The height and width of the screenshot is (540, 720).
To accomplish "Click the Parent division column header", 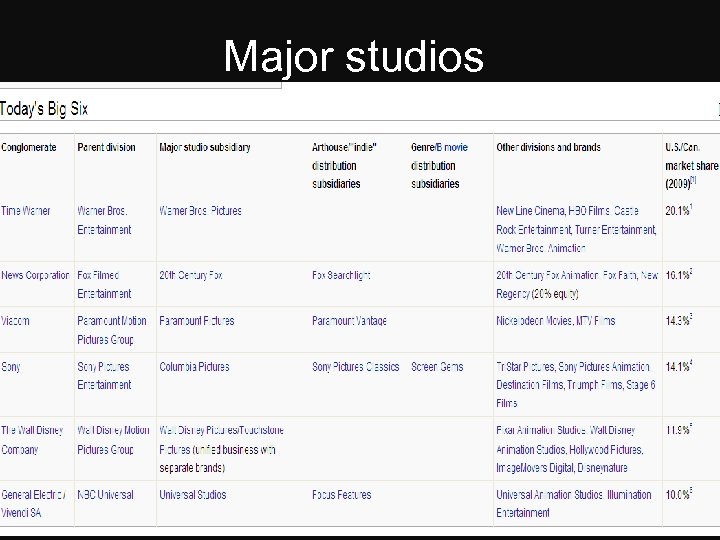I will pyautogui.click(x=106, y=147).
